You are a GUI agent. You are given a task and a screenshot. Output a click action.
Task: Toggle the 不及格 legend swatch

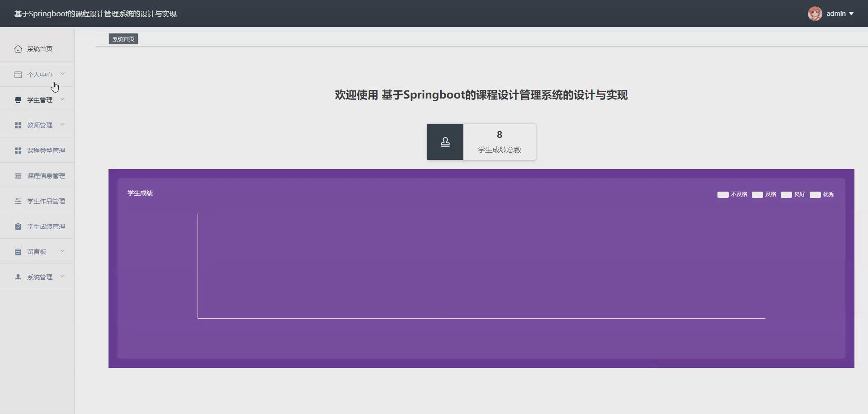(723, 194)
